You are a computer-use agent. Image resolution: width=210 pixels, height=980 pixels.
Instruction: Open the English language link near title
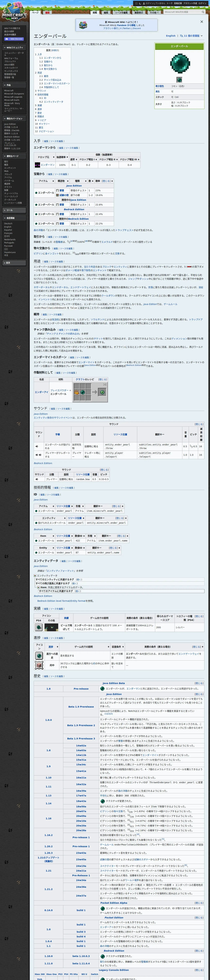coord(171,36)
